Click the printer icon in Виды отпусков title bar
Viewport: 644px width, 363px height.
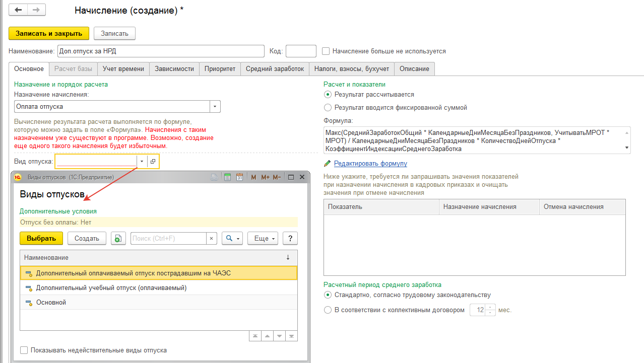[214, 177]
